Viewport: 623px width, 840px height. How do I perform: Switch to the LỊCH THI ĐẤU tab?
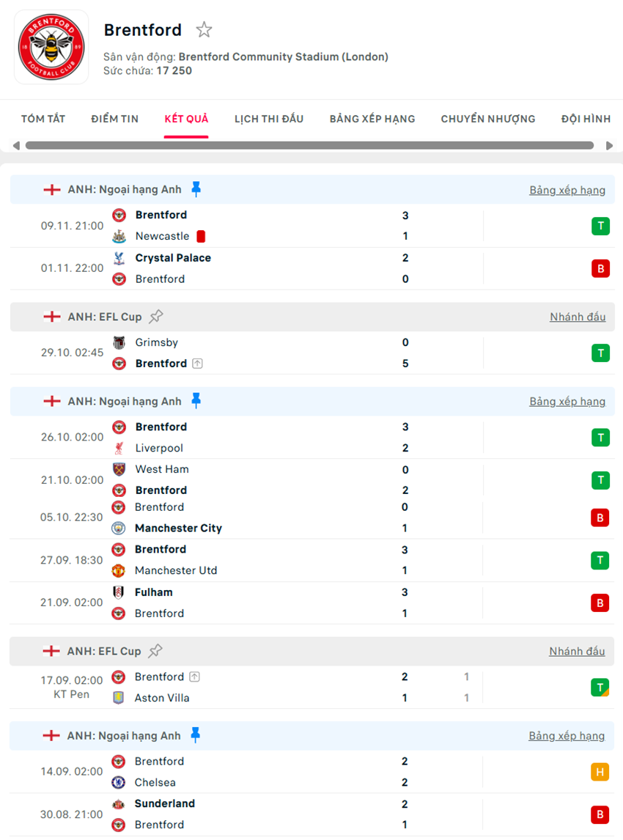[269, 119]
